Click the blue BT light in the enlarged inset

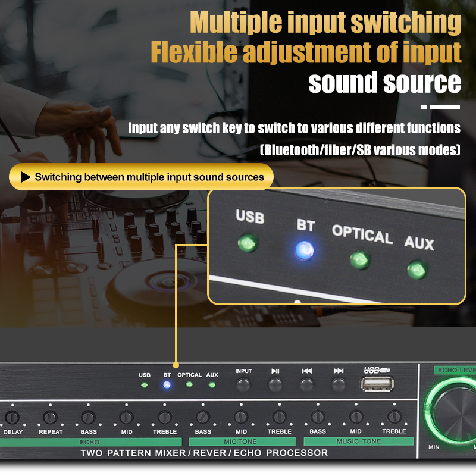coord(305,250)
